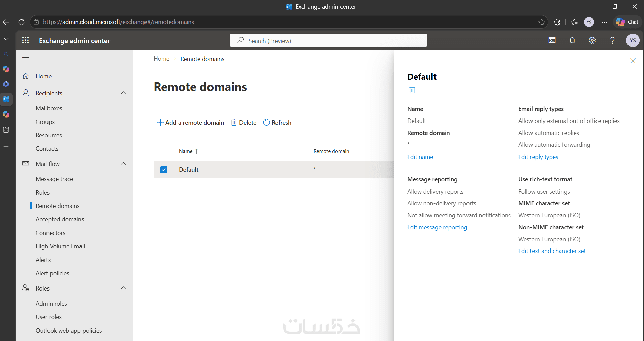The width and height of the screenshot is (644, 341).
Task: Open Groups in the navigation
Action: pyautogui.click(x=45, y=122)
